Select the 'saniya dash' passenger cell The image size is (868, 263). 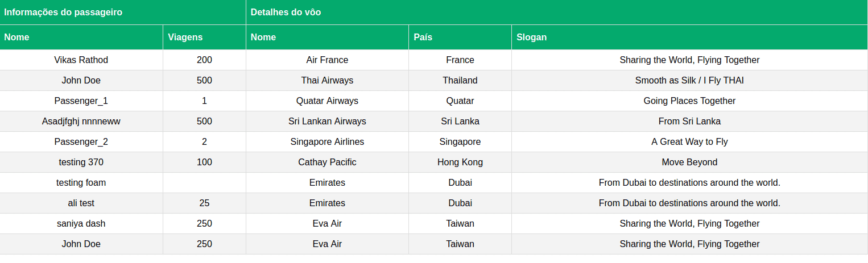pyautogui.click(x=81, y=224)
